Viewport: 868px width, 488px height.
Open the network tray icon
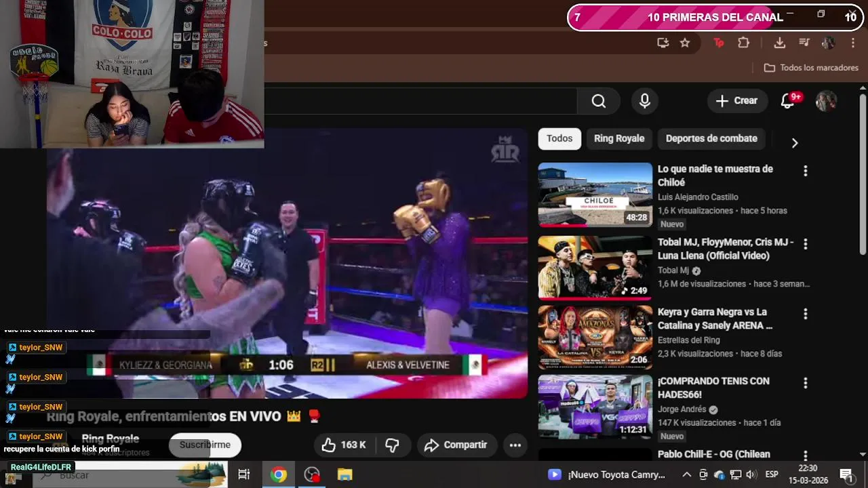(x=735, y=474)
